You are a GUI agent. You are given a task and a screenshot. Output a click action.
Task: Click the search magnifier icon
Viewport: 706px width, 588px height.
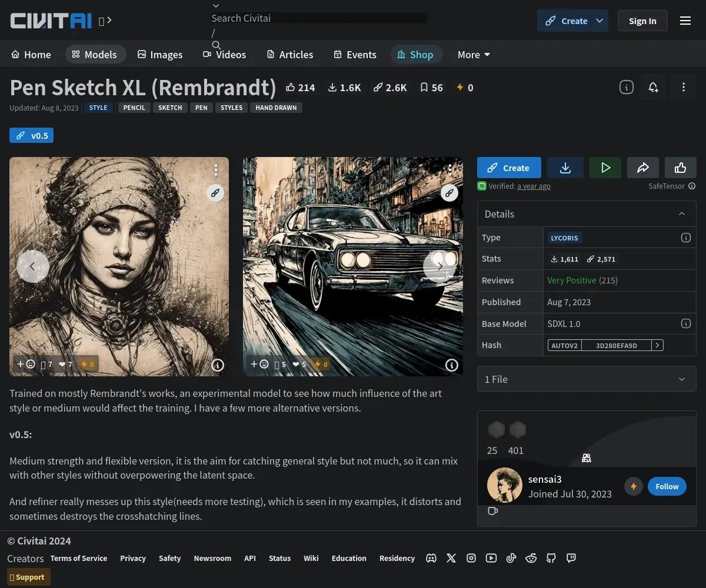216,45
